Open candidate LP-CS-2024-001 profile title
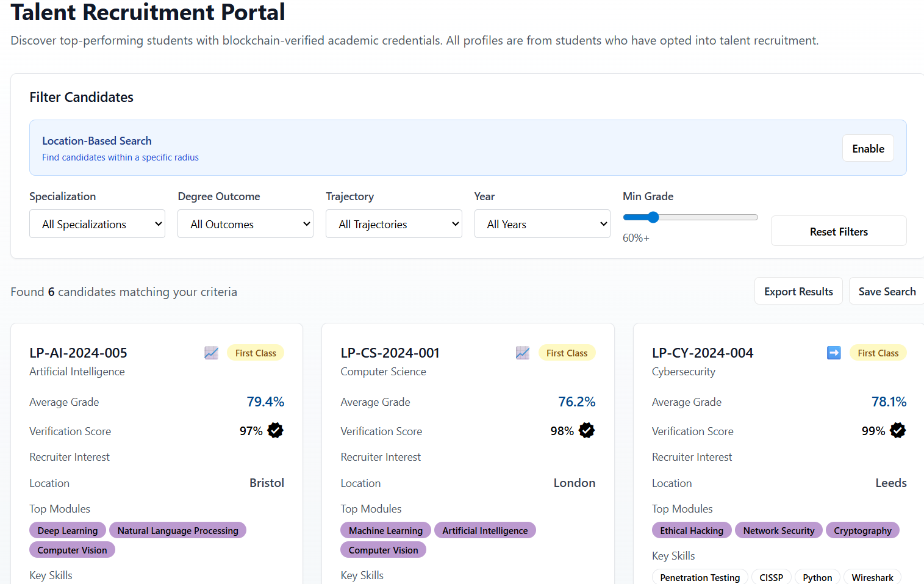Viewport: 924px width, 584px height. point(390,353)
